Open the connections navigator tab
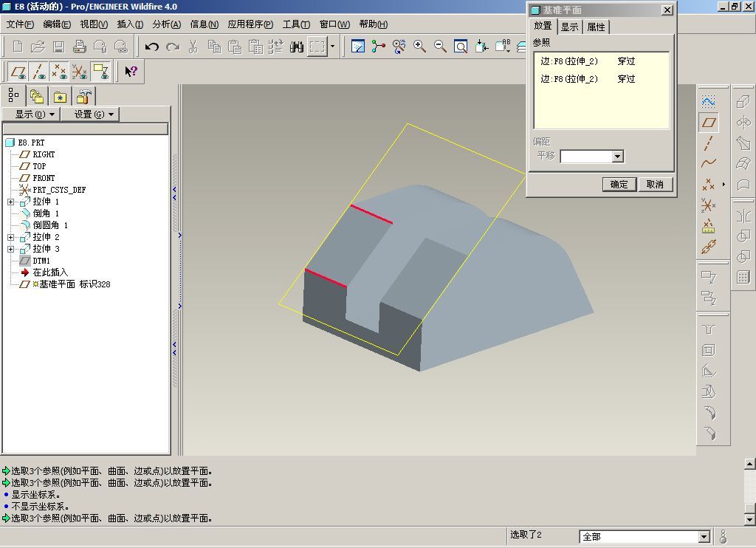This screenshot has height=548, width=756. (x=83, y=96)
